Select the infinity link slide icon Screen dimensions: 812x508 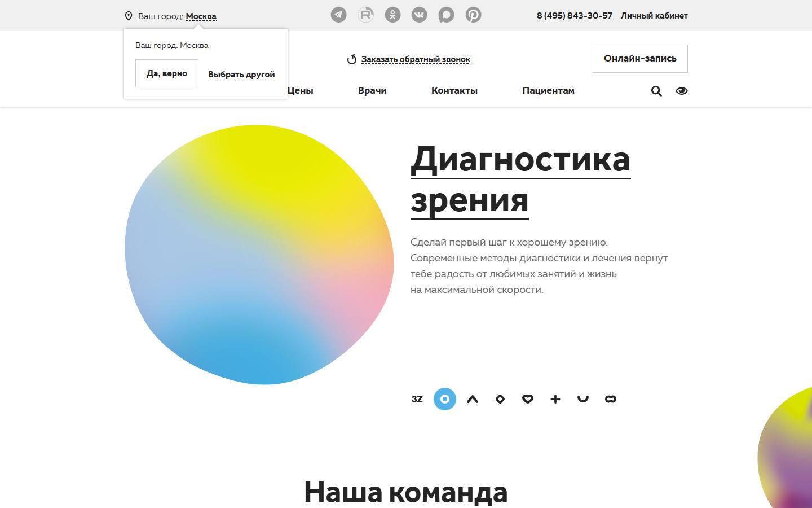pyautogui.click(x=611, y=399)
